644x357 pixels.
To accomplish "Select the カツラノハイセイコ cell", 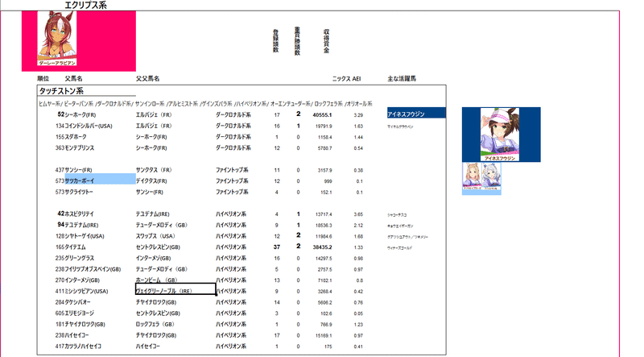I will coord(83,347).
